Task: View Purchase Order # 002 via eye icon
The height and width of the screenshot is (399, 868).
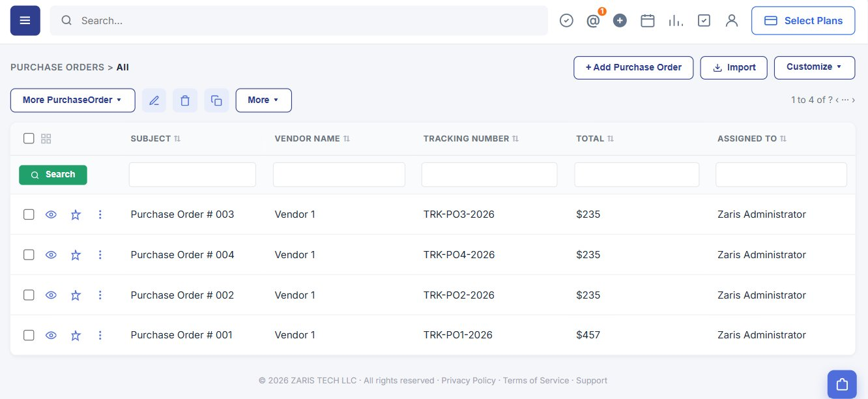Action: click(51, 295)
